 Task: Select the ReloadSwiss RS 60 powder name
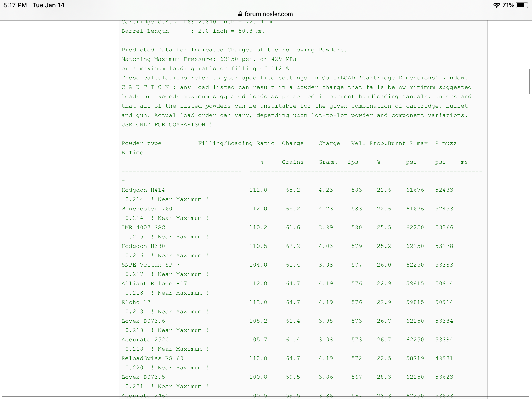click(x=152, y=358)
